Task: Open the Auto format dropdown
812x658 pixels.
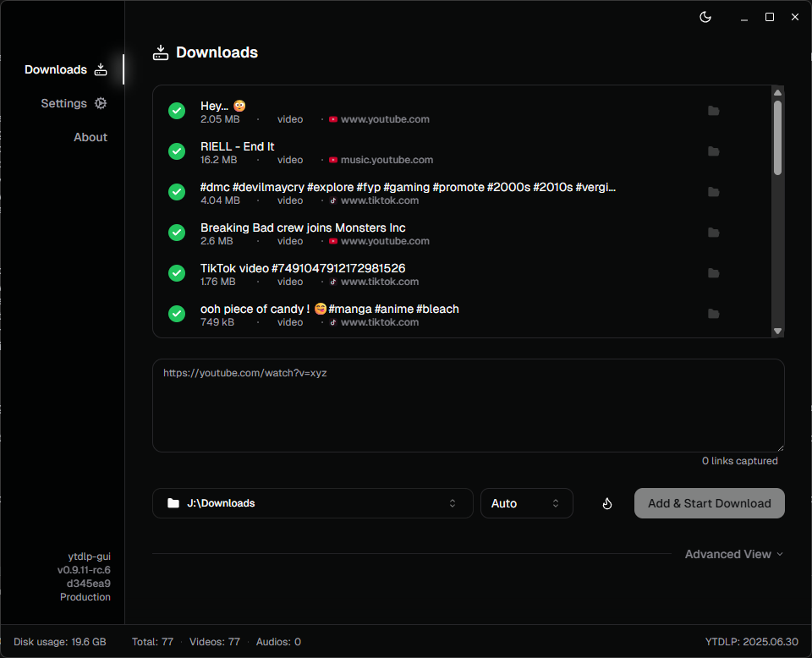Action: [x=527, y=503]
